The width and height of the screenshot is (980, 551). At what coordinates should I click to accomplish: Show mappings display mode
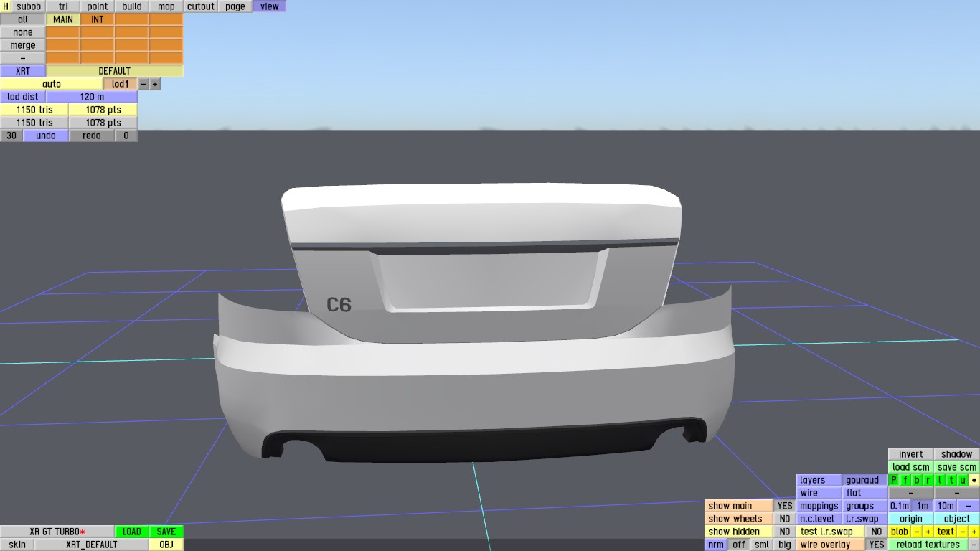(819, 506)
